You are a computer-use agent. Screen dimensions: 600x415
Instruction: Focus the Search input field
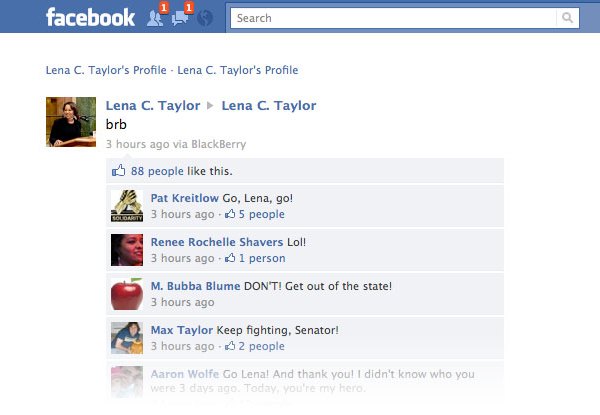click(x=393, y=18)
